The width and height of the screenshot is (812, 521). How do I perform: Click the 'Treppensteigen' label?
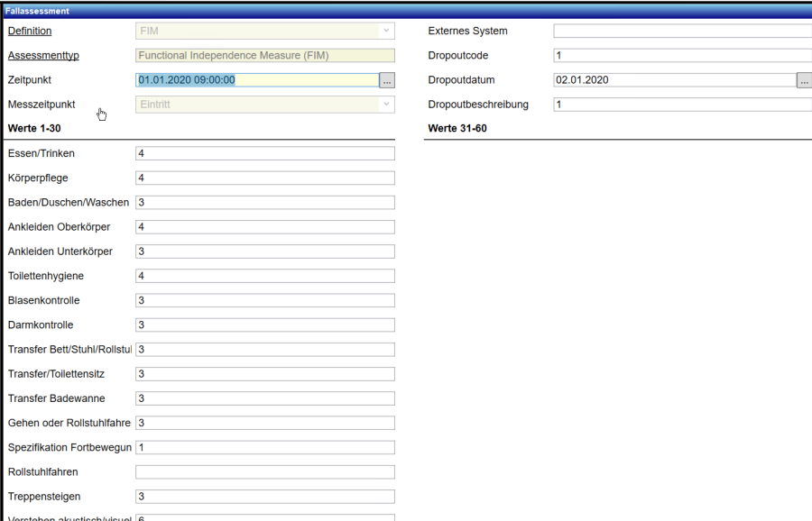44,497
